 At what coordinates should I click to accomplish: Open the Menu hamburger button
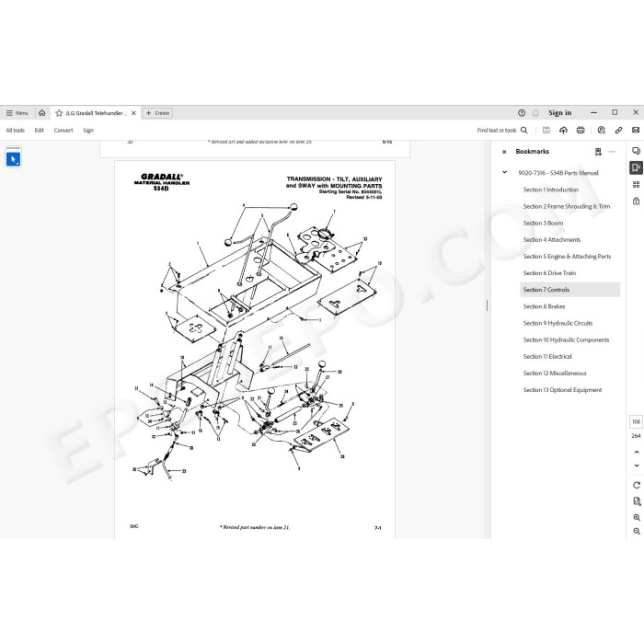pyautogui.click(x=17, y=113)
